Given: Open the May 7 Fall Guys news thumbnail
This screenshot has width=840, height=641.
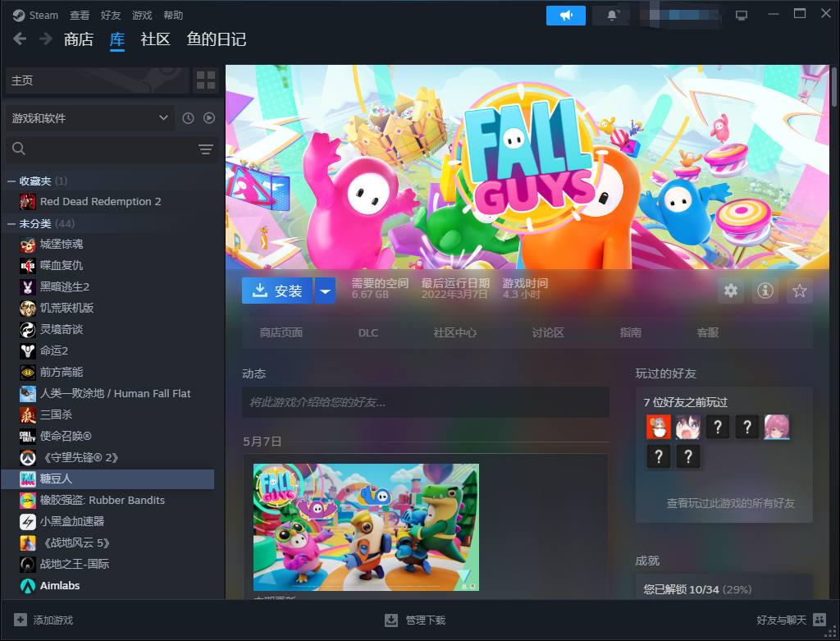Looking at the screenshot, I should pos(366,528).
